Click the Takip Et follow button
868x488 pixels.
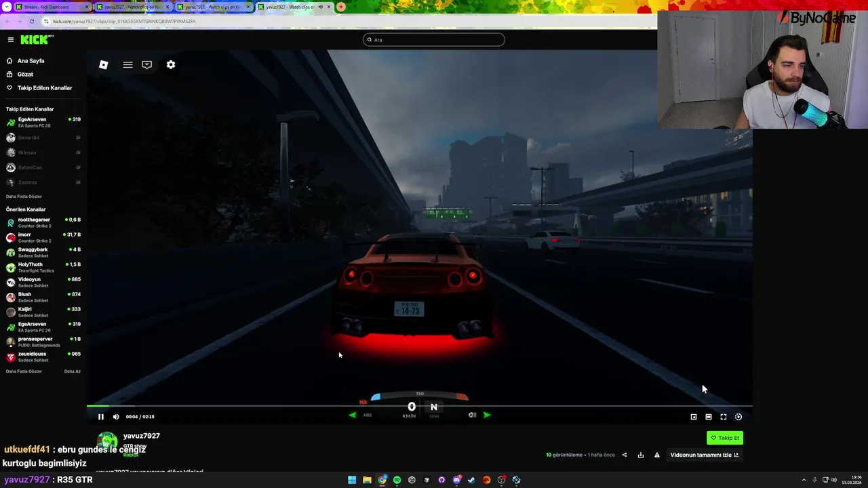725,438
